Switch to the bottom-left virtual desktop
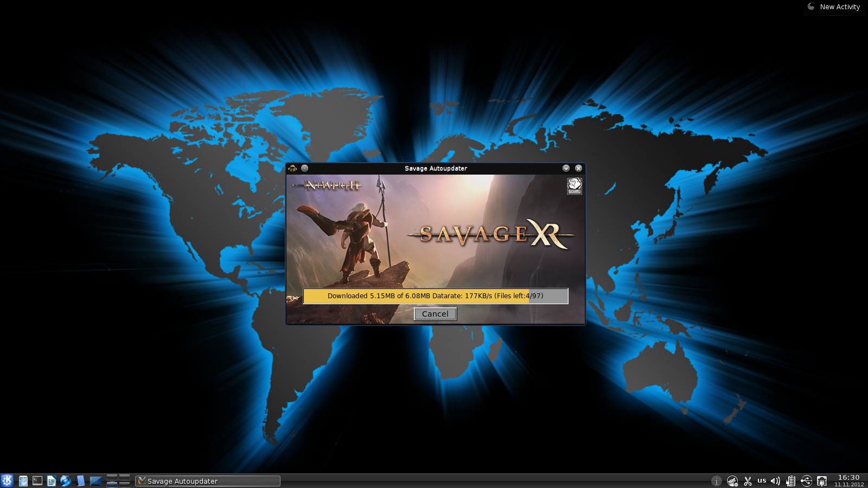Screen dimensions: 868x488 (112, 484)
